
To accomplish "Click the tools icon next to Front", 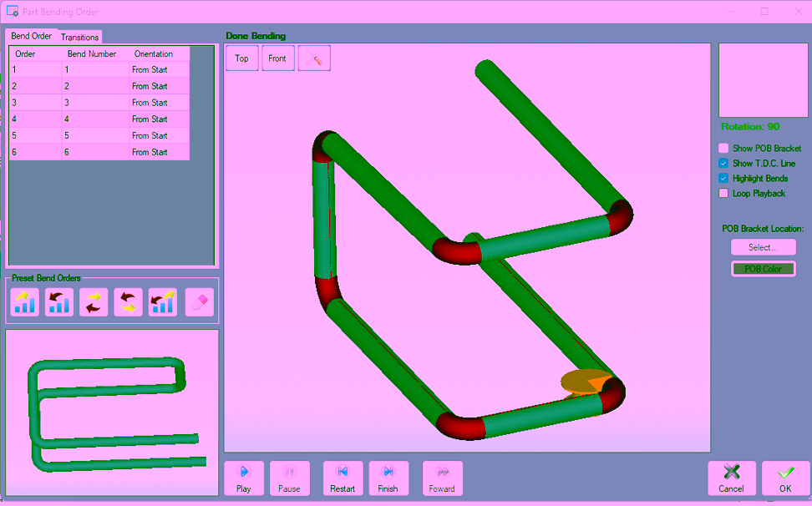I will [314, 58].
